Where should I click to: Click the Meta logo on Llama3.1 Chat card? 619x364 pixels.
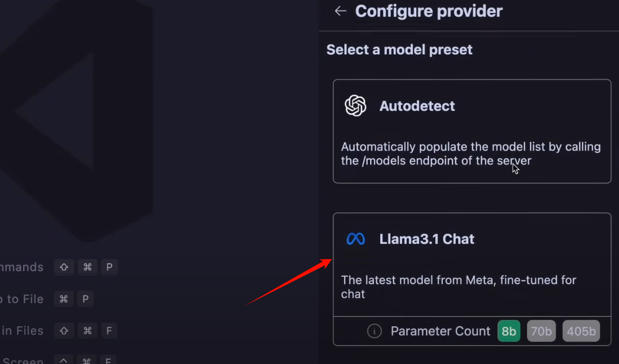click(x=355, y=239)
